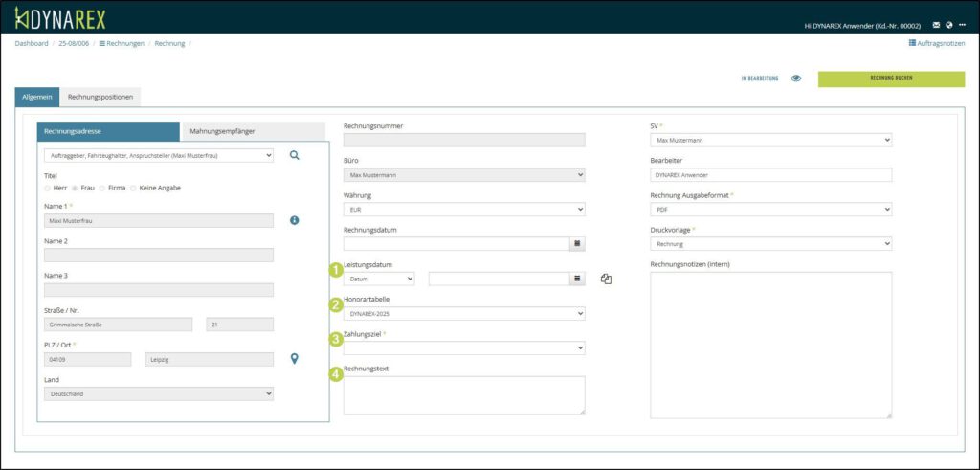Click the globe icon in the top bar
The height and width of the screenshot is (470, 980).
tap(948, 25)
